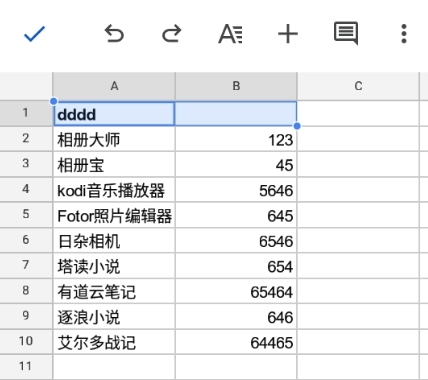Select empty cell C8 beside 65464
Image resolution: width=428 pixels, height=380 pixels.
tap(358, 291)
